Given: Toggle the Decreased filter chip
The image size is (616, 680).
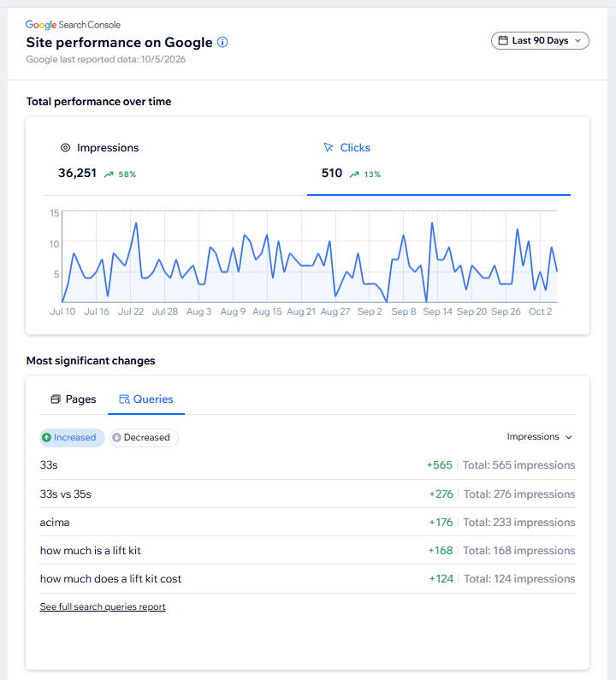Looking at the screenshot, I should click(x=144, y=437).
